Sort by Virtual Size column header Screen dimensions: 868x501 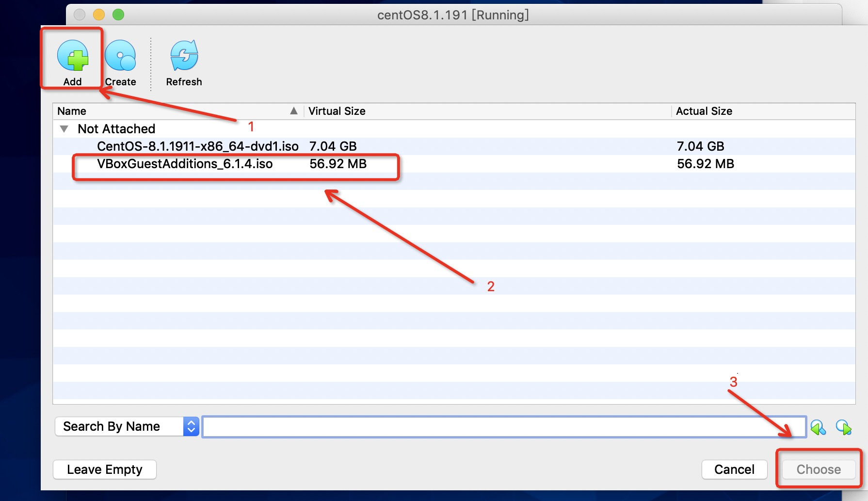487,111
